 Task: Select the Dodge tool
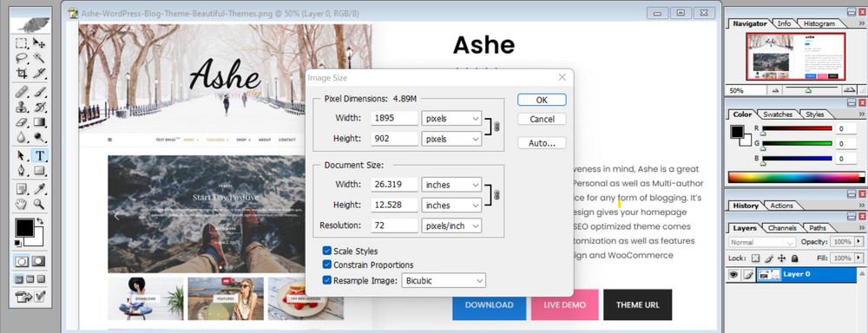point(39,137)
